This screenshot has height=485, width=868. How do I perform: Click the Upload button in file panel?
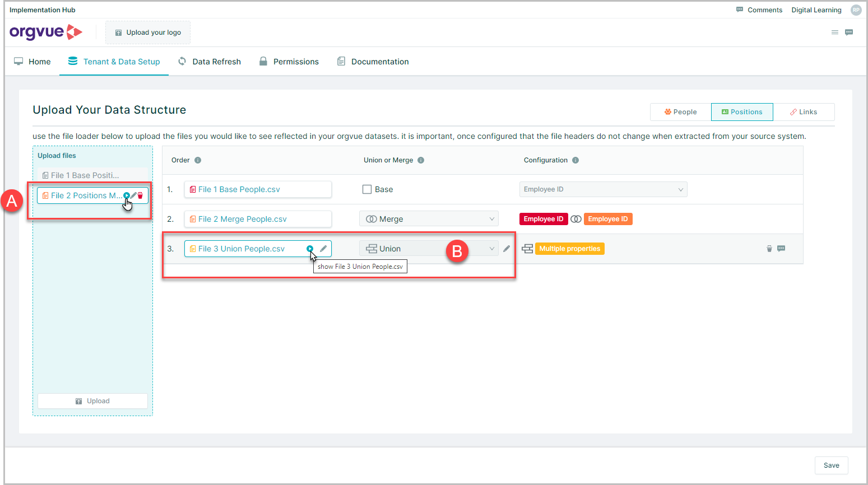tap(92, 401)
